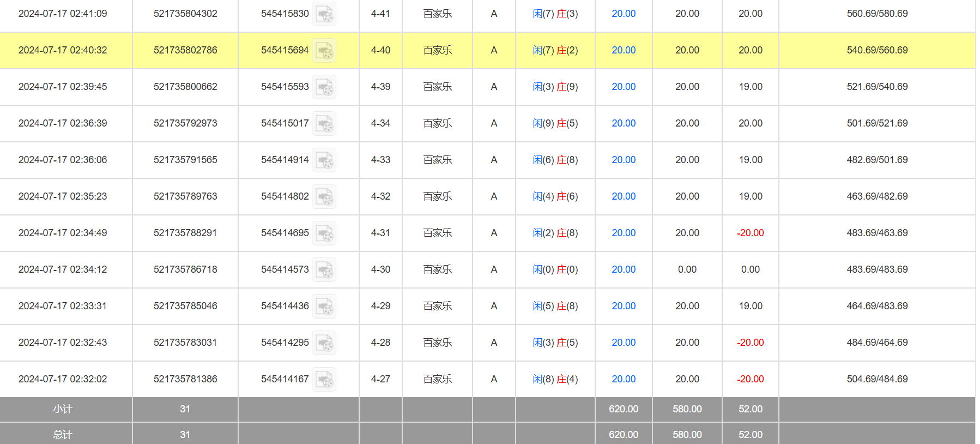The height and width of the screenshot is (444, 980).
Task: Click the replay icon next to 545414573
Action: (324, 270)
